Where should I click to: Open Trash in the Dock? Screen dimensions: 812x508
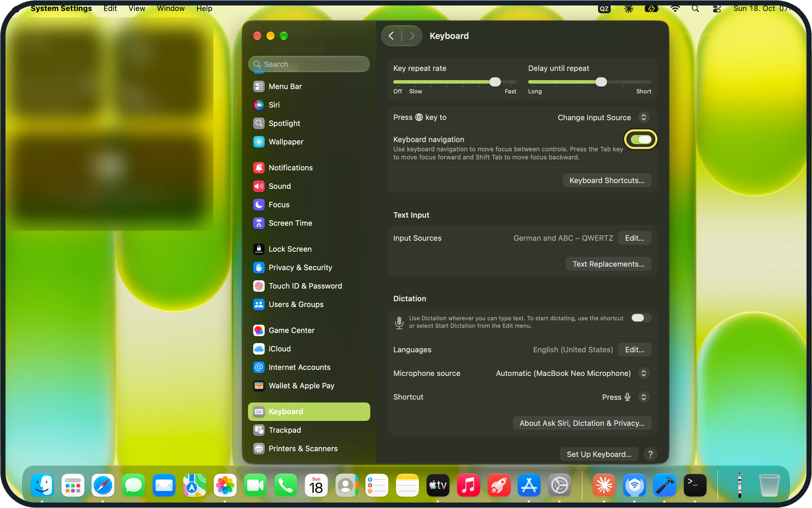point(769,485)
